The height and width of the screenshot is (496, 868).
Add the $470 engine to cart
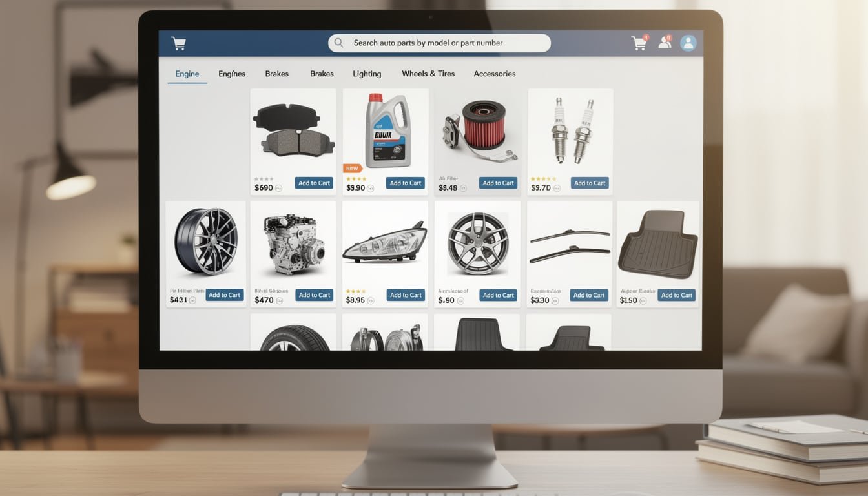tap(314, 295)
